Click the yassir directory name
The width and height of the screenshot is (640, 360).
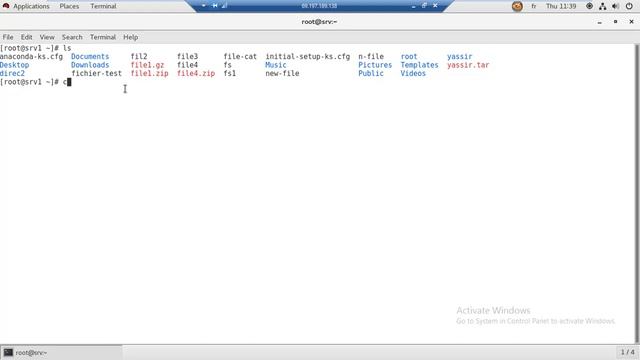tap(460, 57)
